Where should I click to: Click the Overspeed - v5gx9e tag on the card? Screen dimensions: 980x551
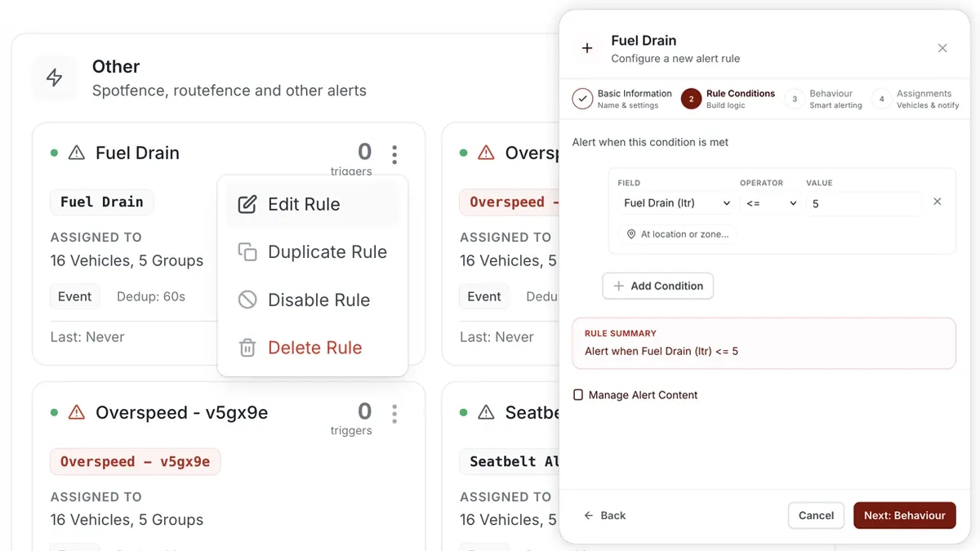136,461
